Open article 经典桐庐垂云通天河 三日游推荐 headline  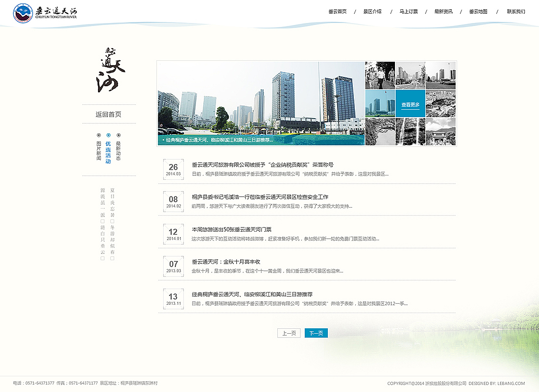point(252,294)
